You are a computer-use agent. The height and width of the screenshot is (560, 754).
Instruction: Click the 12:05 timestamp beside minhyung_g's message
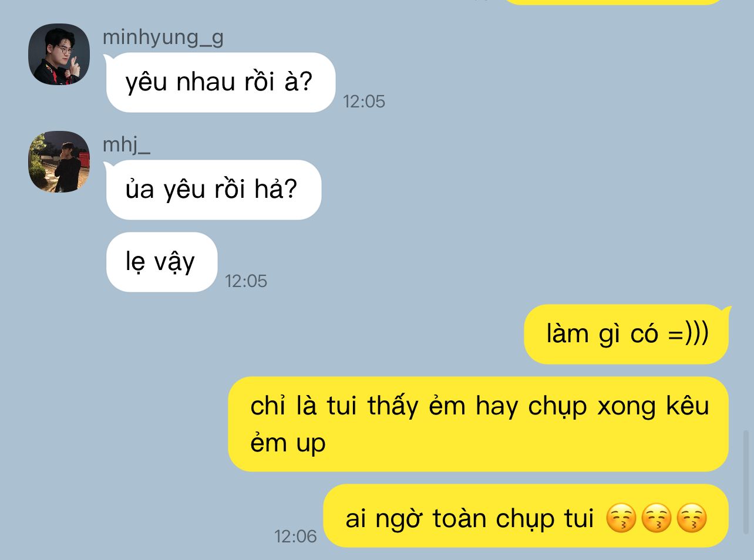(x=364, y=102)
